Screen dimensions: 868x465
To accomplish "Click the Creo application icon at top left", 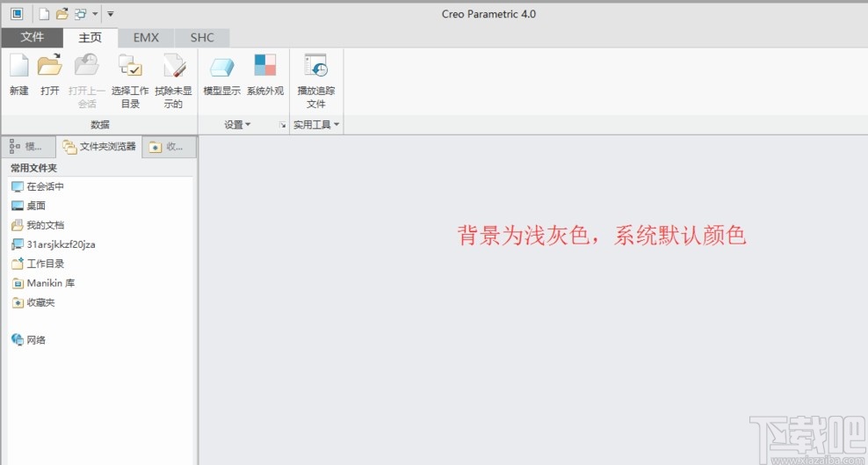I will click(x=18, y=14).
